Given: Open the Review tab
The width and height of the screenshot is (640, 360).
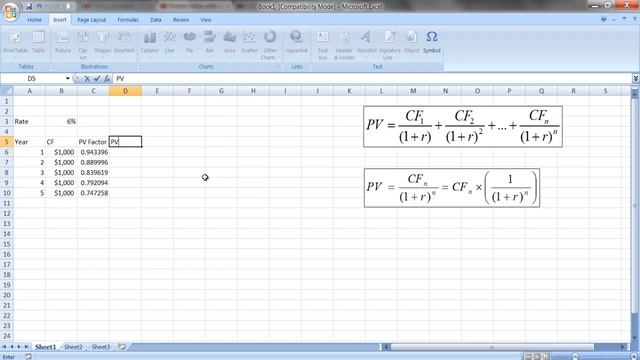Looking at the screenshot, I should [181, 20].
